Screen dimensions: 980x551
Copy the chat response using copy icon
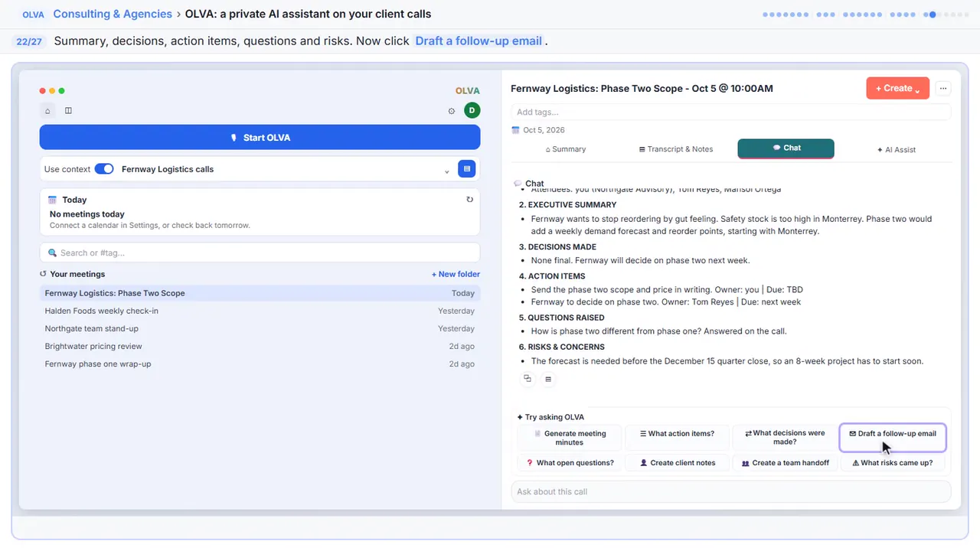click(x=527, y=378)
